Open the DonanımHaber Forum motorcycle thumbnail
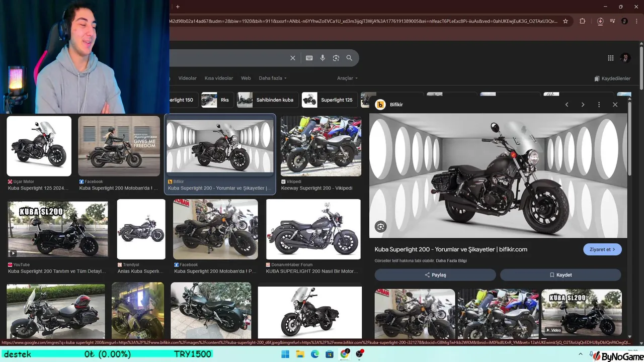 313,229
